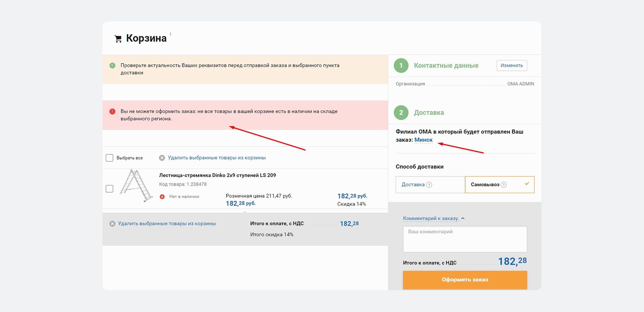
Task: Open help tooltip next to Доставка option
Action: click(x=429, y=185)
